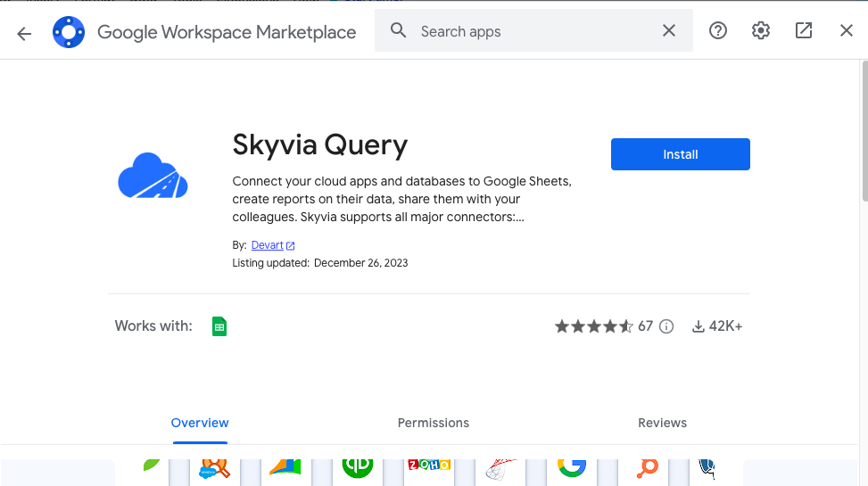Image resolution: width=868 pixels, height=486 pixels.
Task: Switch to the Reviews tab
Action: 662,423
